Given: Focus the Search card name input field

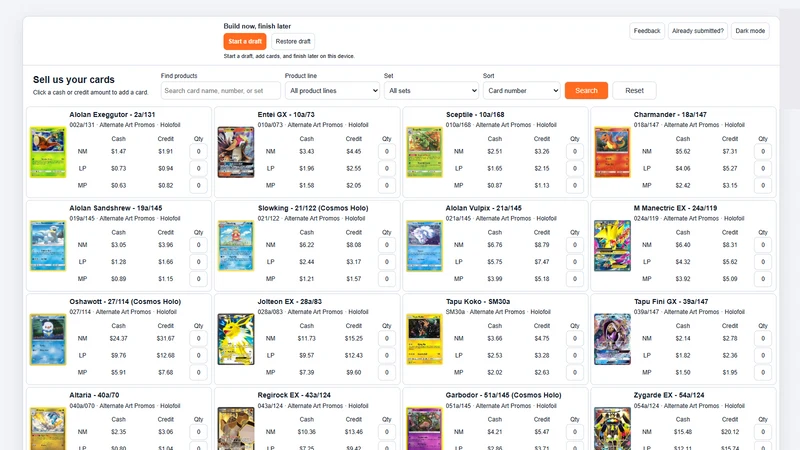Looking at the screenshot, I should coord(220,90).
